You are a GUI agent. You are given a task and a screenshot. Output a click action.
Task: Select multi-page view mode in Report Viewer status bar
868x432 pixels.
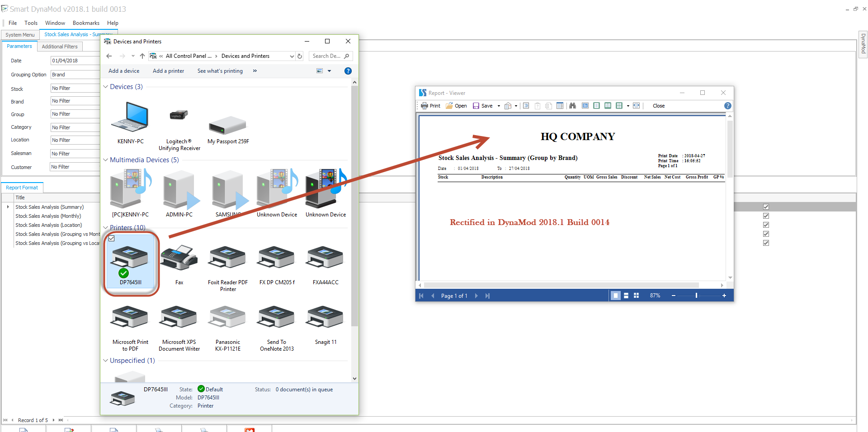[x=636, y=296]
